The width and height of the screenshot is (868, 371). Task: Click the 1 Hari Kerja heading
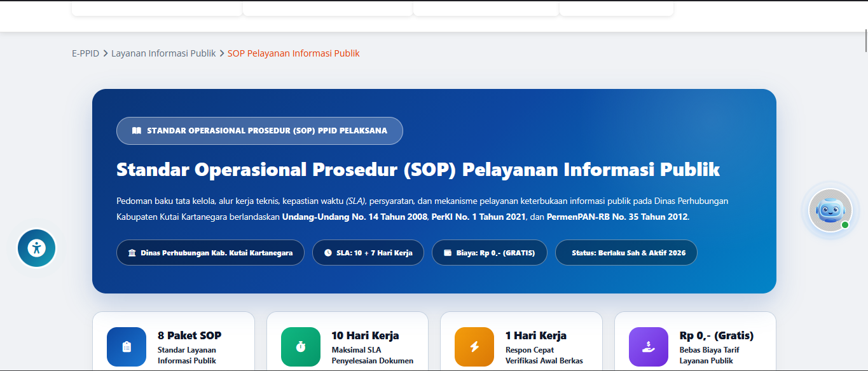pos(536,335)
